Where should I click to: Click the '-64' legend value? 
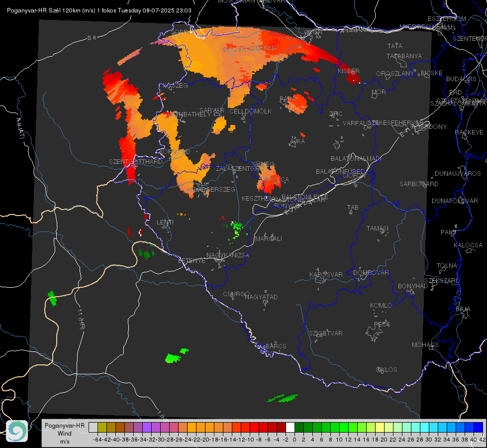click(97, 440)
